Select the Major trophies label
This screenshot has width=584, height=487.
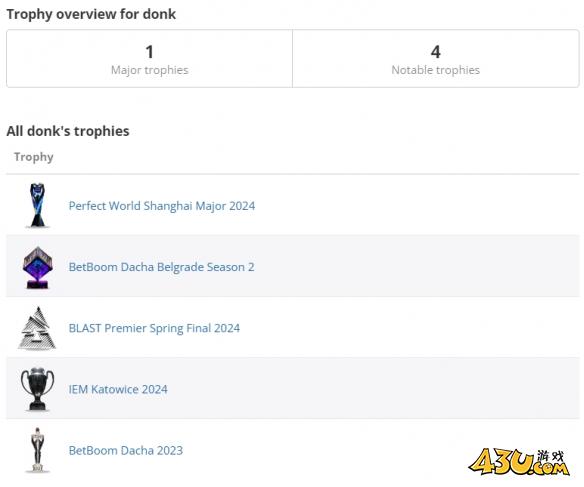click(x=150, y=70)
